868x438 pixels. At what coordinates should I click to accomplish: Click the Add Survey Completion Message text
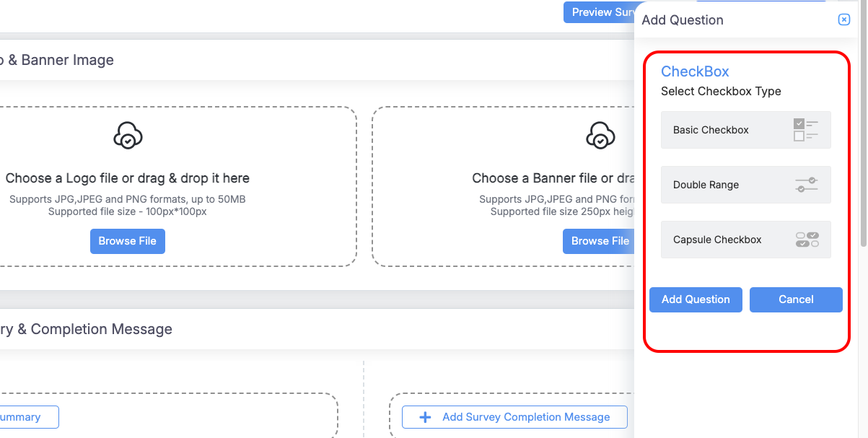point(526,417)
